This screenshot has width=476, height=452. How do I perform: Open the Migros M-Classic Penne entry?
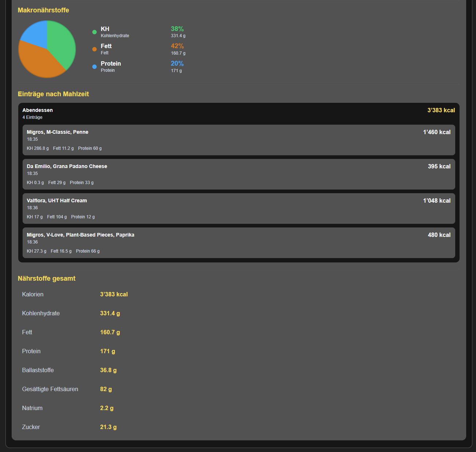click(x=239, y=140)
